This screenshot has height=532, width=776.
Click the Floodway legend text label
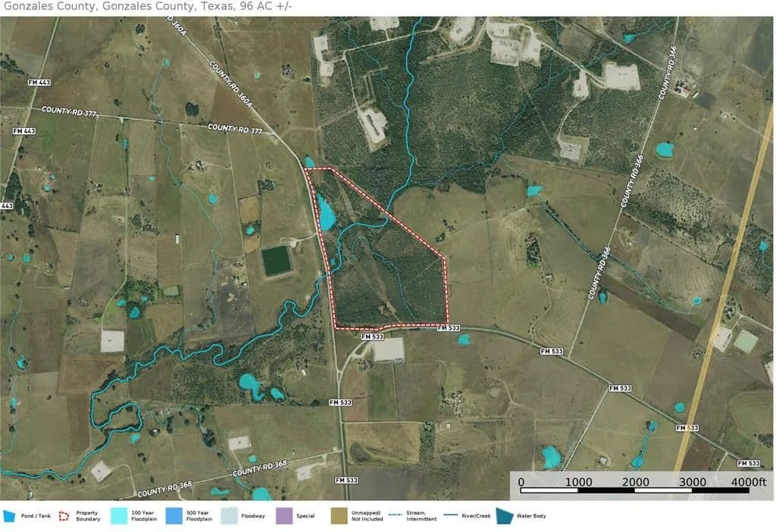click(253, 516)
